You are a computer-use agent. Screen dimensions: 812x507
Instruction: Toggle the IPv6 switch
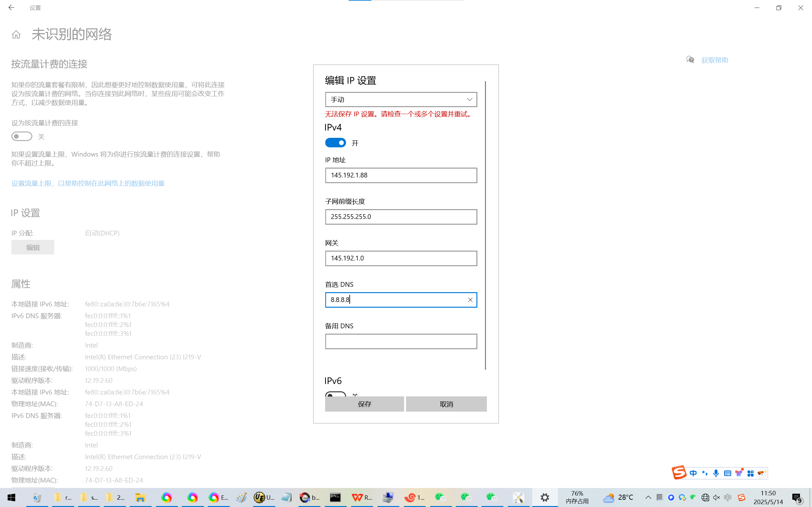coord(335,394)
